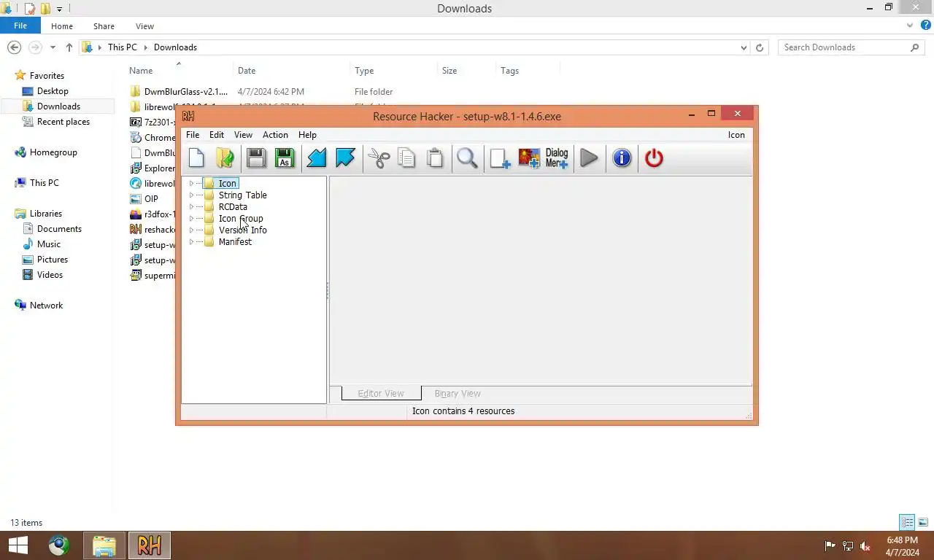This screenshot has height=560, width=934.
Task: Expand the Icon tree node
Action: click(191, 183)
